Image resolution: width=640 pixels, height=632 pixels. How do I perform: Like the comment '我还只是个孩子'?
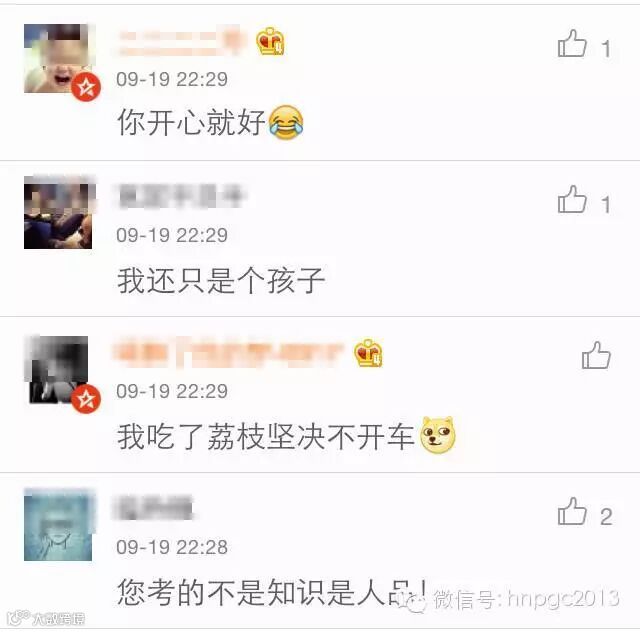pyautogui.click(x=572, y=199)
